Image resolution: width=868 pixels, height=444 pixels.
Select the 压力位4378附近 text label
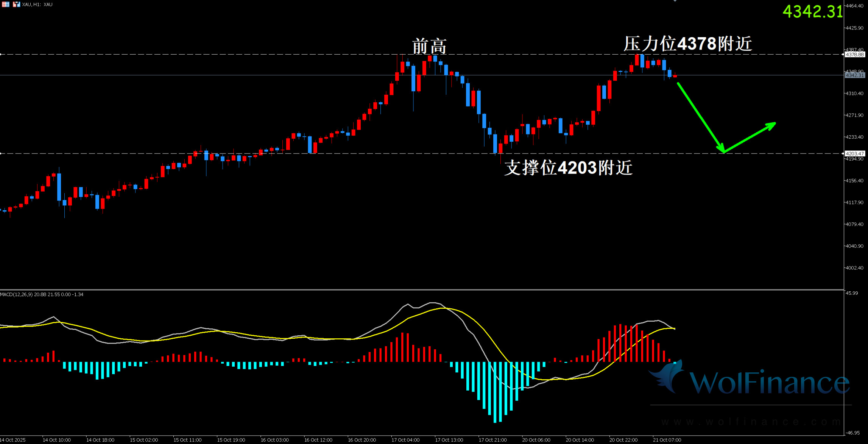[687, 44]
